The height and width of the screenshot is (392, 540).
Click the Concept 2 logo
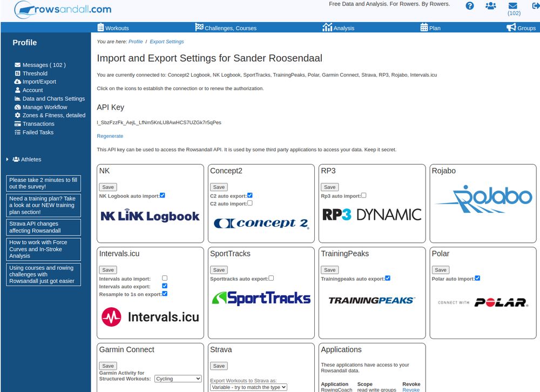click(x=261, y=223)
